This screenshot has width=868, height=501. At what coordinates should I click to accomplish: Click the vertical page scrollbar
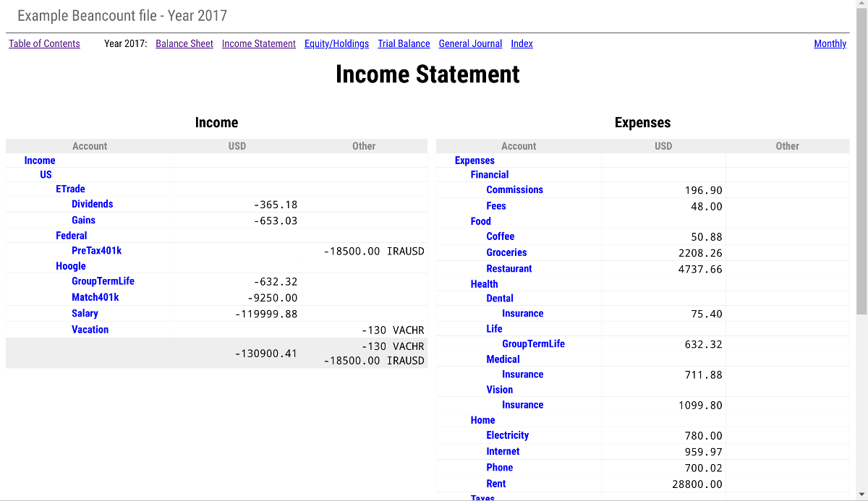861,159
